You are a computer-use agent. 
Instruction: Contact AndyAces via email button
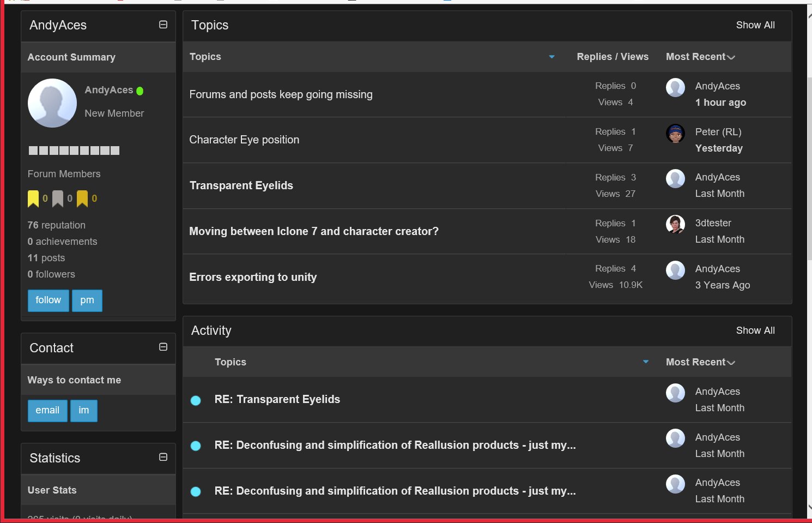click(47, 411)
